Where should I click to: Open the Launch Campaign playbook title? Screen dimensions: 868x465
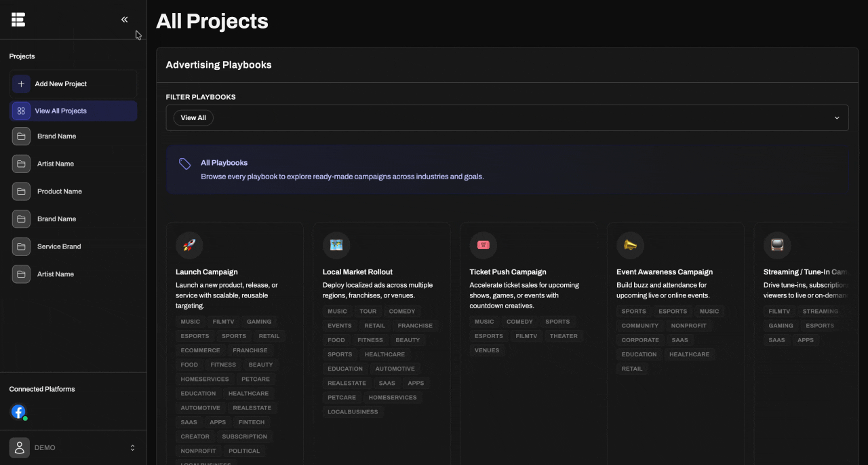coord(207,272)
